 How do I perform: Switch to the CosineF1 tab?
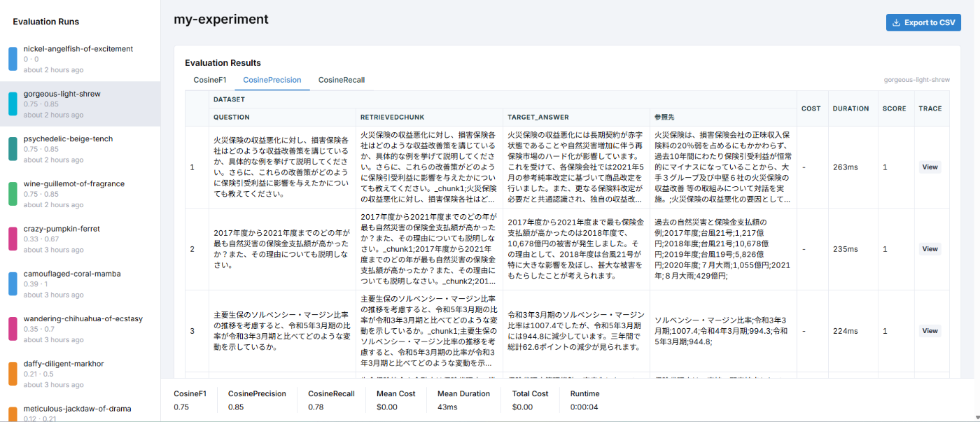pyautogui.click(x=210, y=80)
